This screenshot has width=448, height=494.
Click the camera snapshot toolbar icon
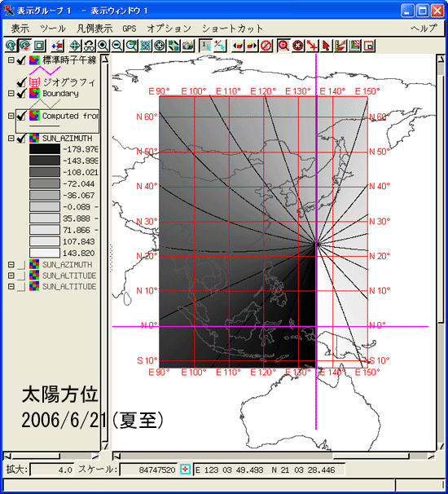[189, 46]
